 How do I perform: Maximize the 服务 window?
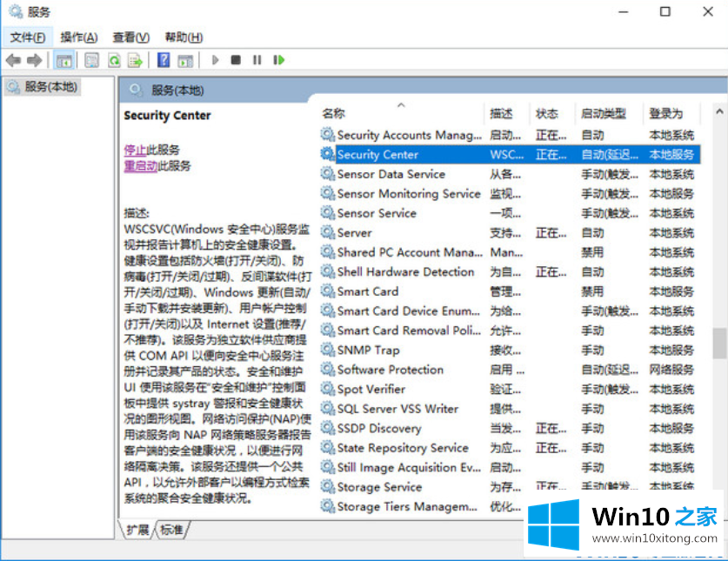pyautogui.click(x=665, y=11)
